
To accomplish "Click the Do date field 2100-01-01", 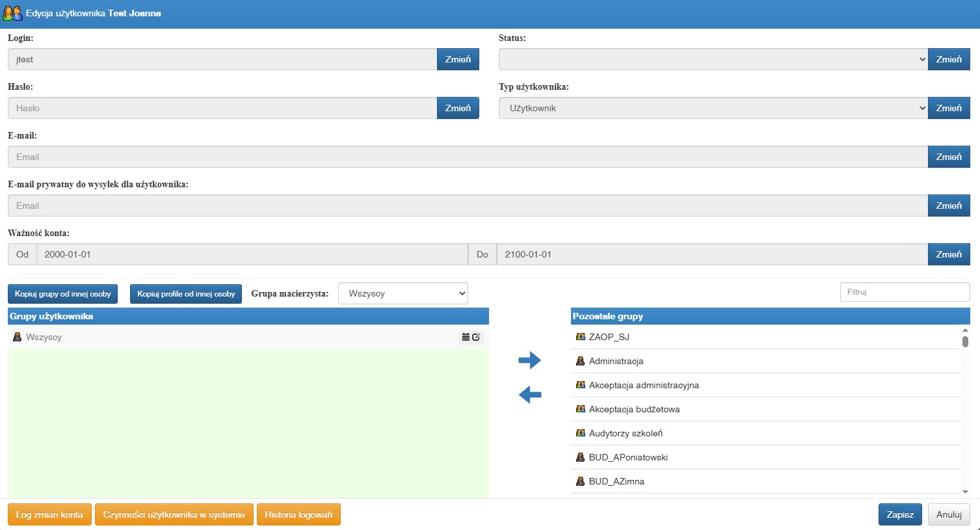I will click(712, 254).
